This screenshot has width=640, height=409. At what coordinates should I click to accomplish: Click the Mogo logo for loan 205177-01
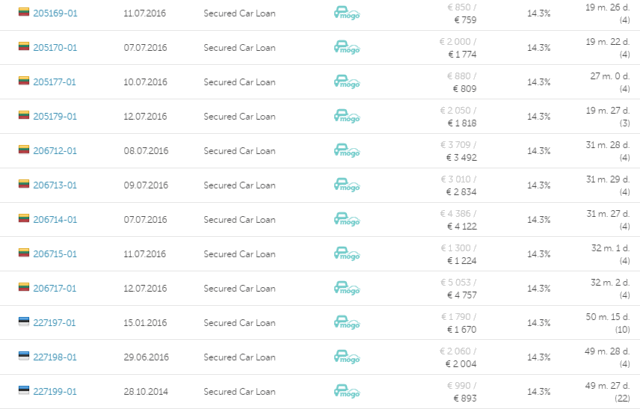click(x=347, y=82)
